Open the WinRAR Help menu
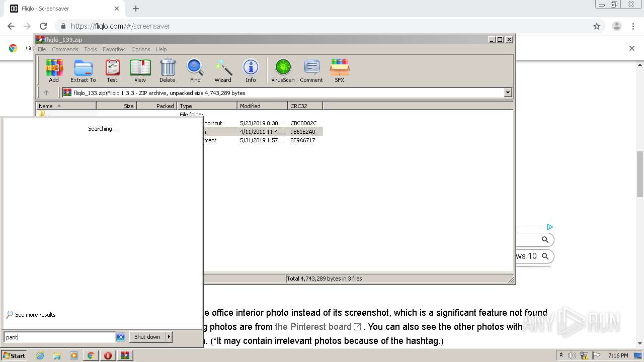This screenshot has width=644, height=362. [161, 49]
